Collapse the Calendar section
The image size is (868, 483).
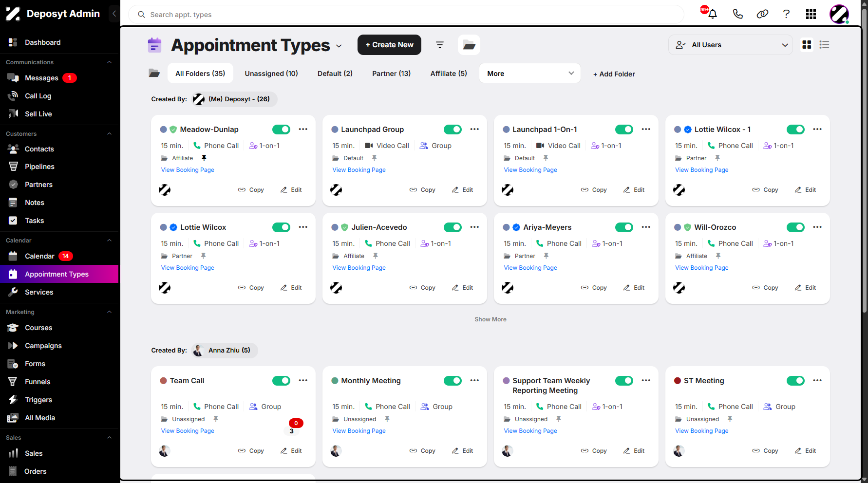point(109,241)
